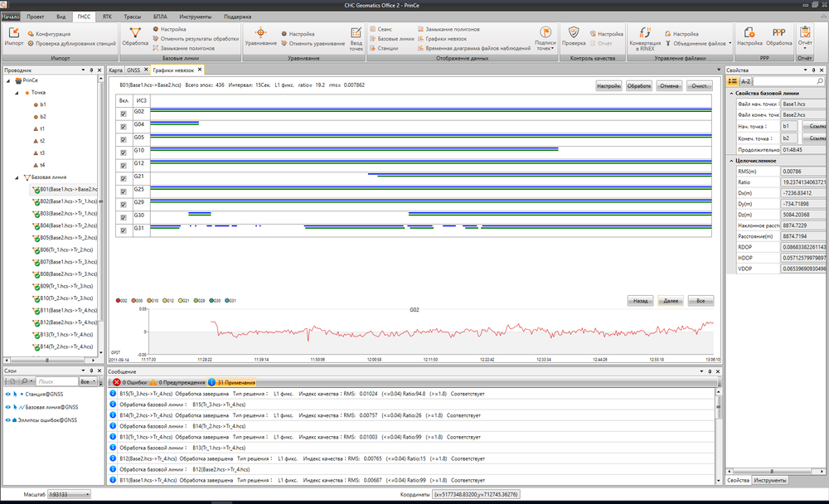
Task: Select G02 red legend color marker
Action: (118, 300)
